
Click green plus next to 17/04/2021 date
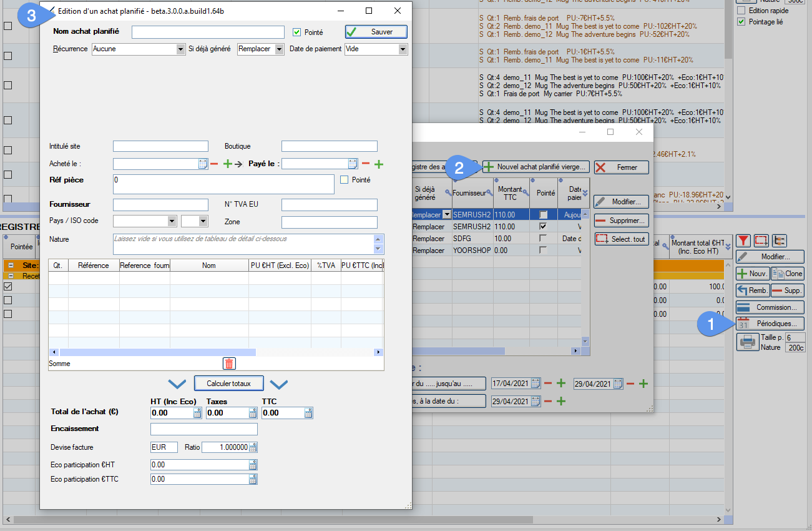click(x=561, y=384)
